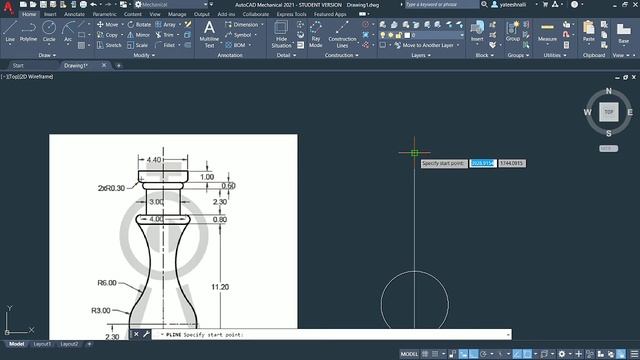Add a new drawing tab with plus
This screenshot has height=360, width=640.
119,65
